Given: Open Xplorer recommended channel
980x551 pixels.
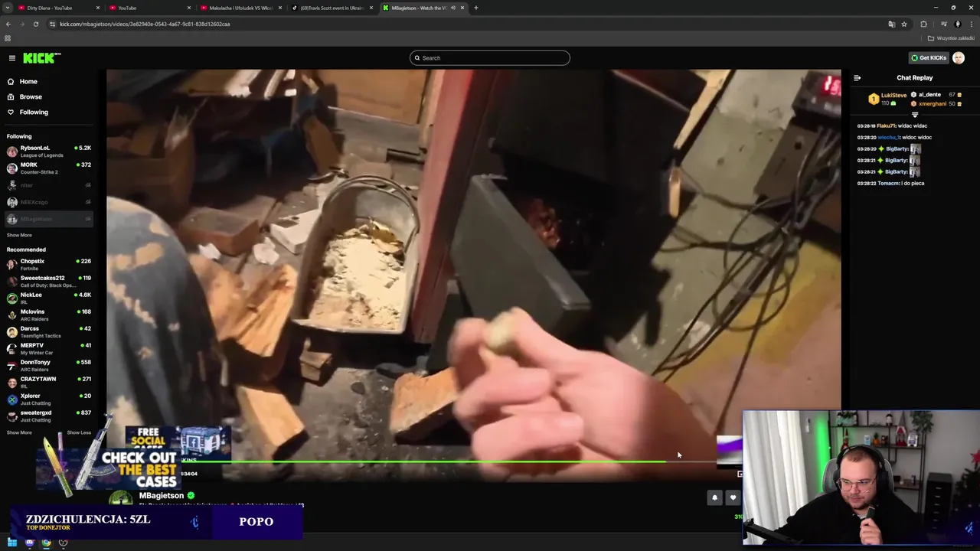Looking at the screenshot, I should click(49, 399).
